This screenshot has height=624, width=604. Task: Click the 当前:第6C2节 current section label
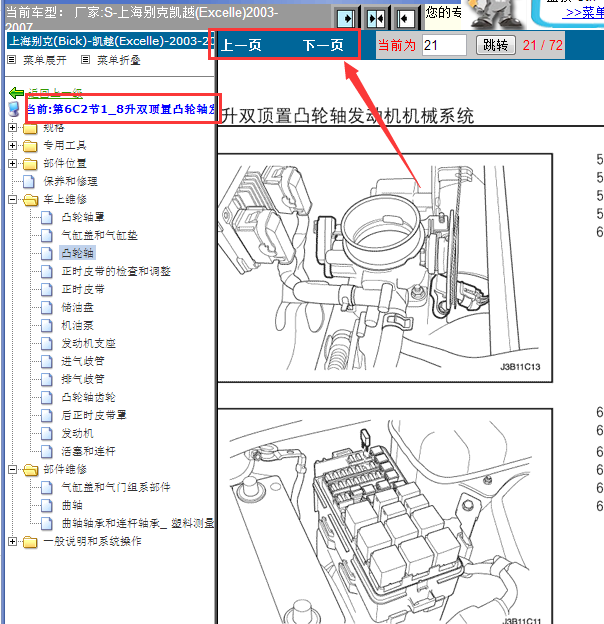pos(121,109)
